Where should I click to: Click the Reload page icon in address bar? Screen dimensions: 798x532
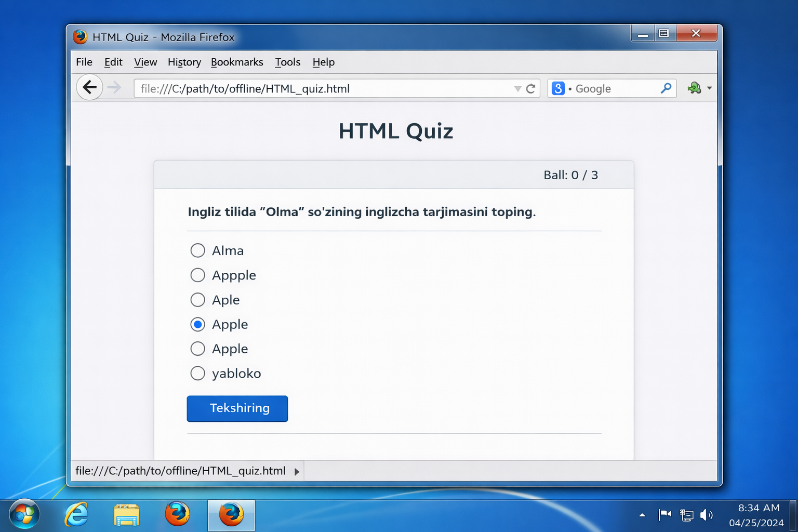[x=530, y=89]
